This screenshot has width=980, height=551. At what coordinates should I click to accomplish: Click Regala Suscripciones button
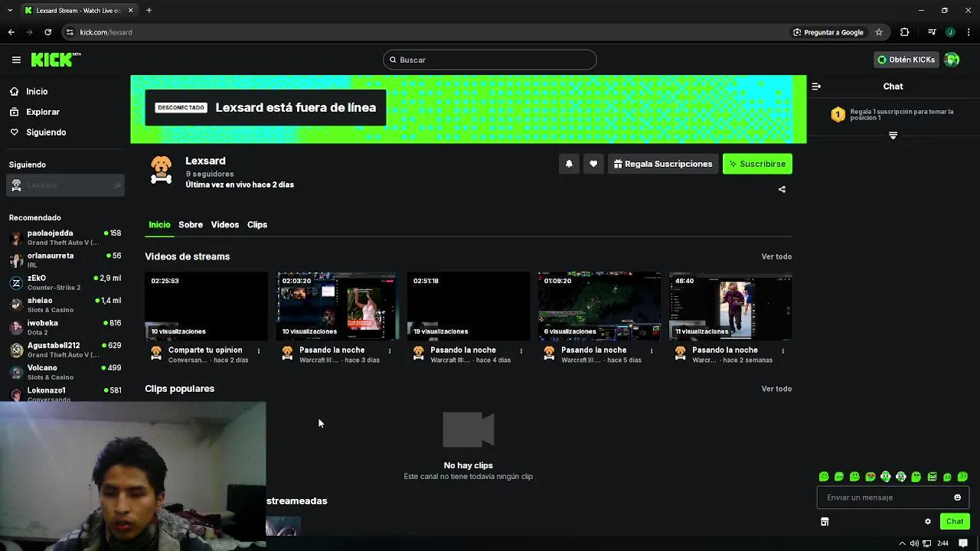tap(663, 164)
